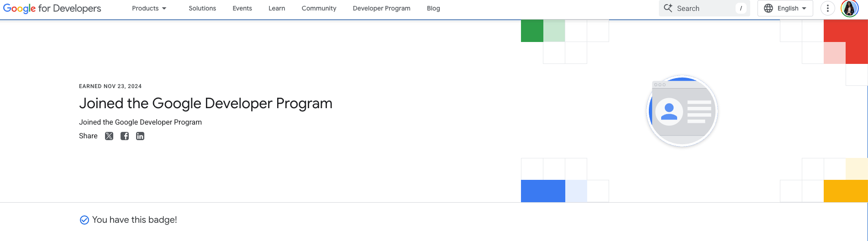Open the Solutions menu item
Screen dimensions: 868x241
202,8
